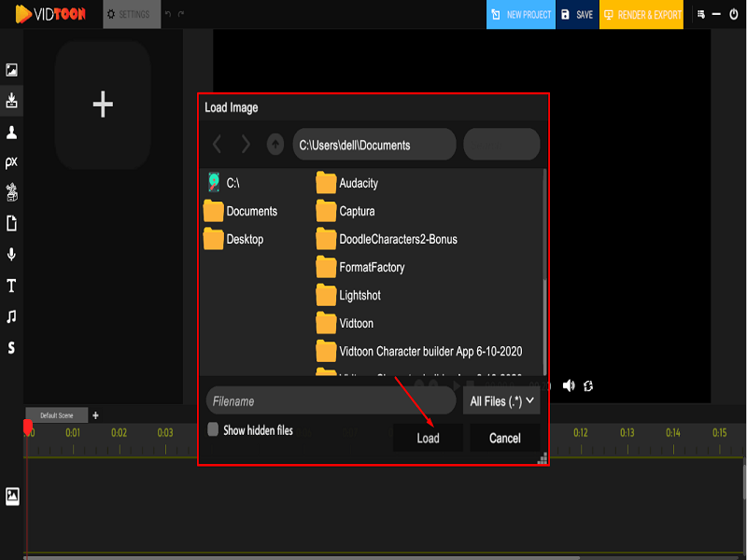Image resolution: width=747 pixels, height=560 pixels.
Task: Cancel the Load Image dialog
Action: pos(505,438)
